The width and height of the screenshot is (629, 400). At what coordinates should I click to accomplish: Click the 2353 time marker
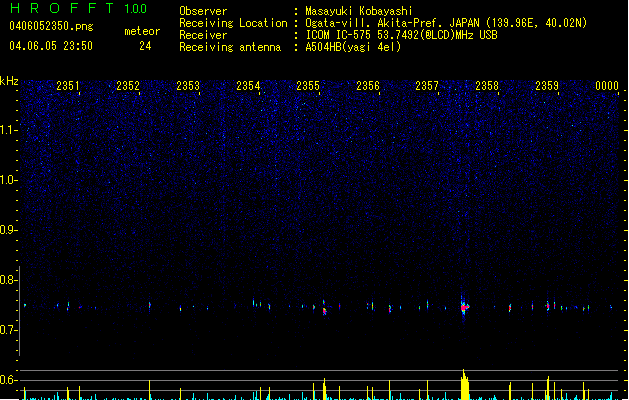click(188, 86)
